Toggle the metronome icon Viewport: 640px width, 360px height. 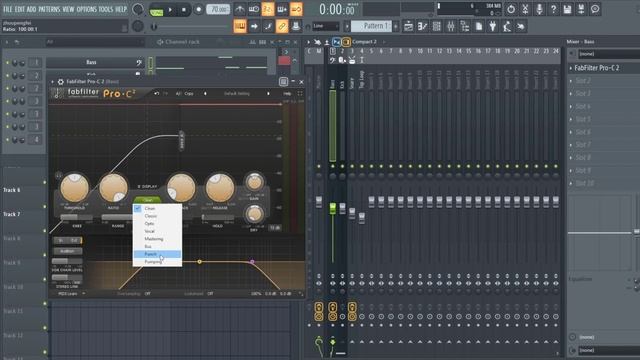[240, 9]
